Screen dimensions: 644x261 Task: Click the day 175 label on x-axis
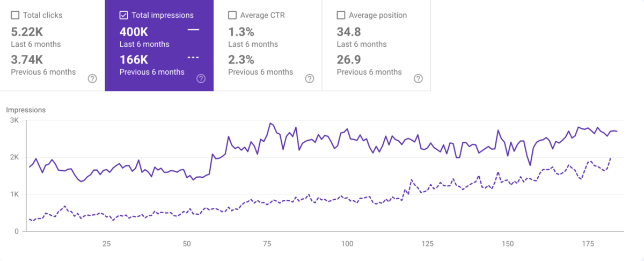click(x=588, y=244)
